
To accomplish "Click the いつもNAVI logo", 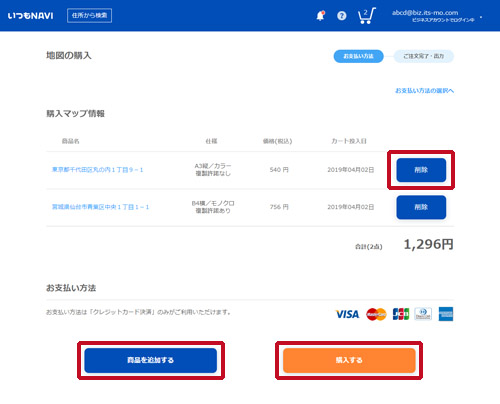I will (x=30, y=16).
